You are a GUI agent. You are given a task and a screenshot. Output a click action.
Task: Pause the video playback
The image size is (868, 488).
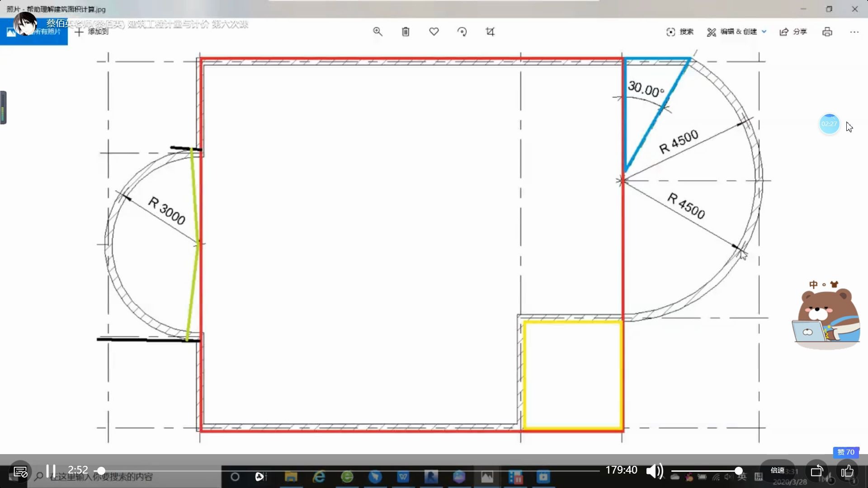pos(51,471)
